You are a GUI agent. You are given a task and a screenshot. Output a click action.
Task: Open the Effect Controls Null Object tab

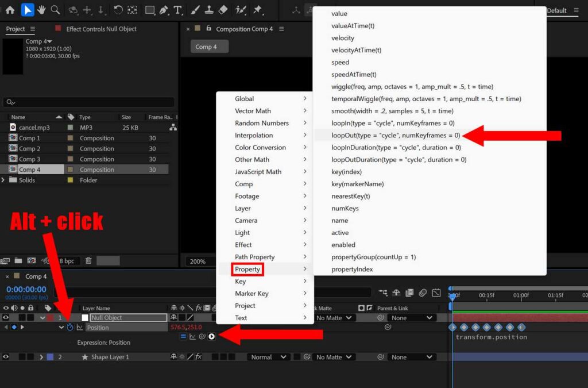[101, 29]
